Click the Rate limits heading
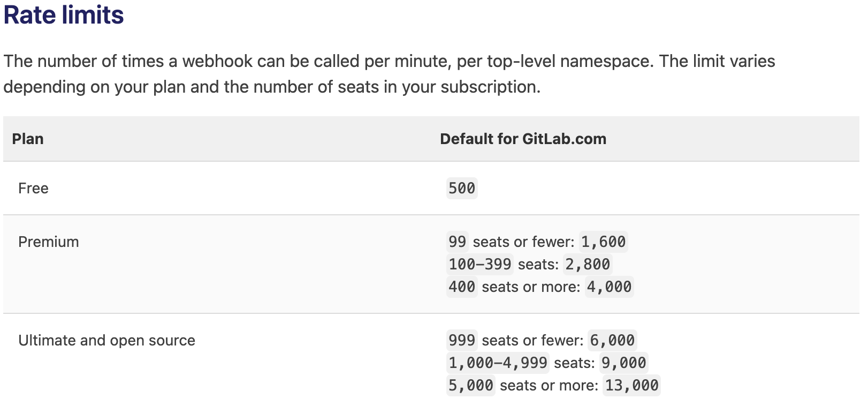The width and height of the screenshot is (868, 406). 64,14
